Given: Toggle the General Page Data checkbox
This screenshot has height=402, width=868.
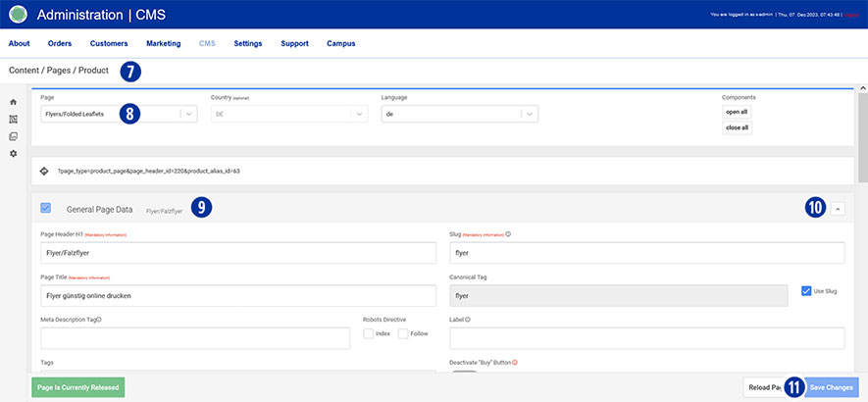Looking at the screenshot, I should (46, 208).
